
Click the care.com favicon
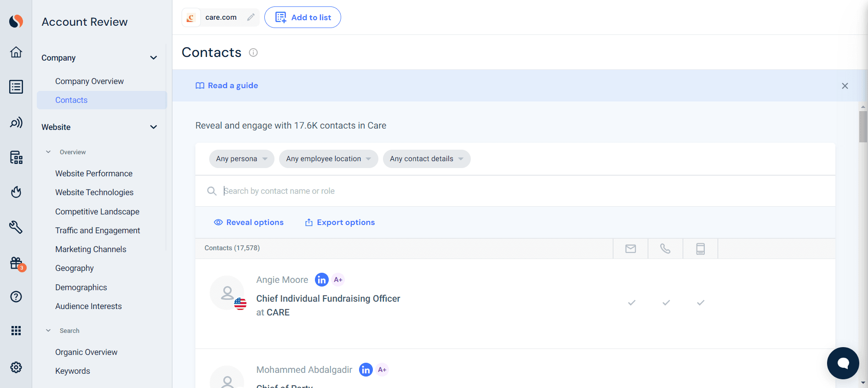click(191, 17)
